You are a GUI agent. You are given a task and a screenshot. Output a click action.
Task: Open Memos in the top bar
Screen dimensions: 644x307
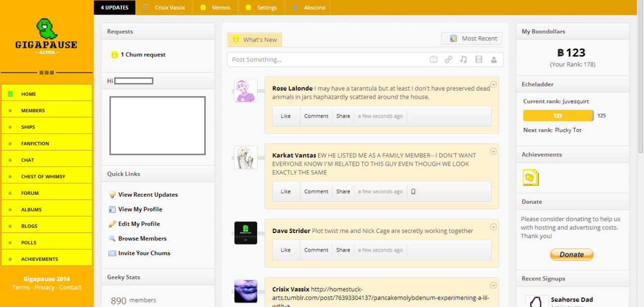216,8
